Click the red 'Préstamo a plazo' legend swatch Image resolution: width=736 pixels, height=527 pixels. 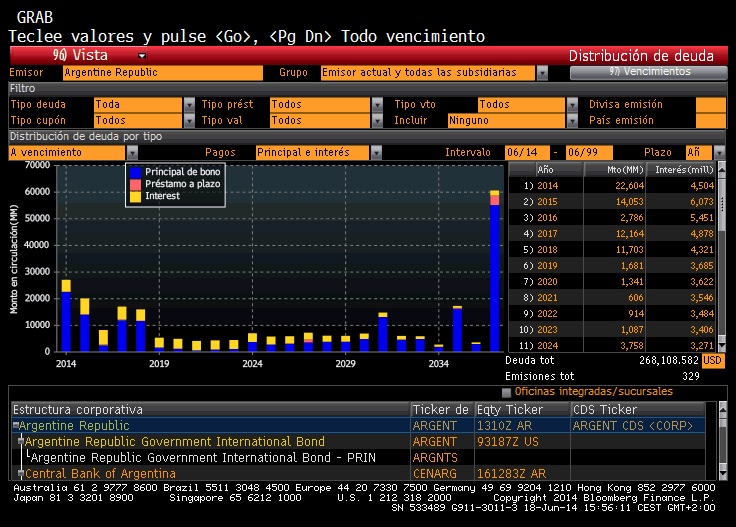(135, 184)
